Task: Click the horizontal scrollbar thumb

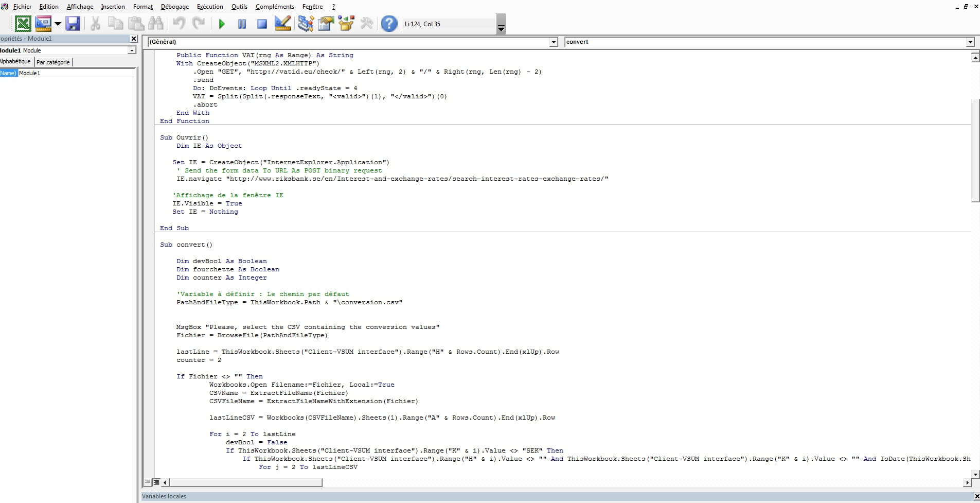Action: (x=245, y=482)
